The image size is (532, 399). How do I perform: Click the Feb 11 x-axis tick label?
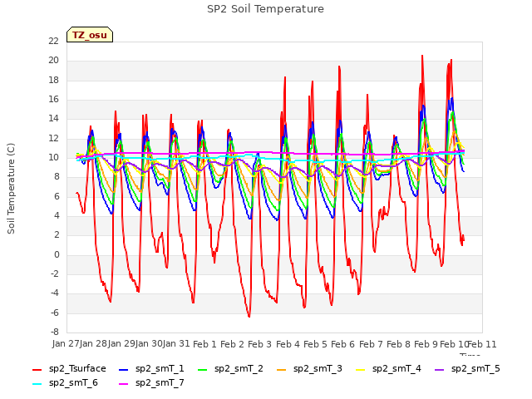coord(482,344)
